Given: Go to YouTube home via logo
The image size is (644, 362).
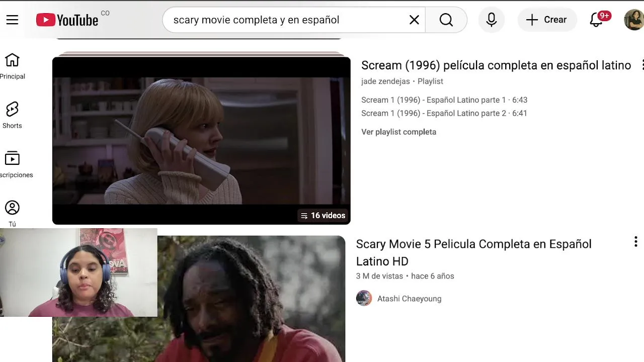Looking at the screenshot, I should tap(67, 20).
